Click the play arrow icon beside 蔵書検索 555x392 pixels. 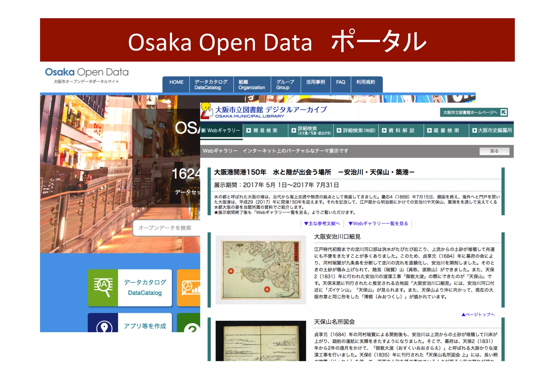click(x=430, y=130)
